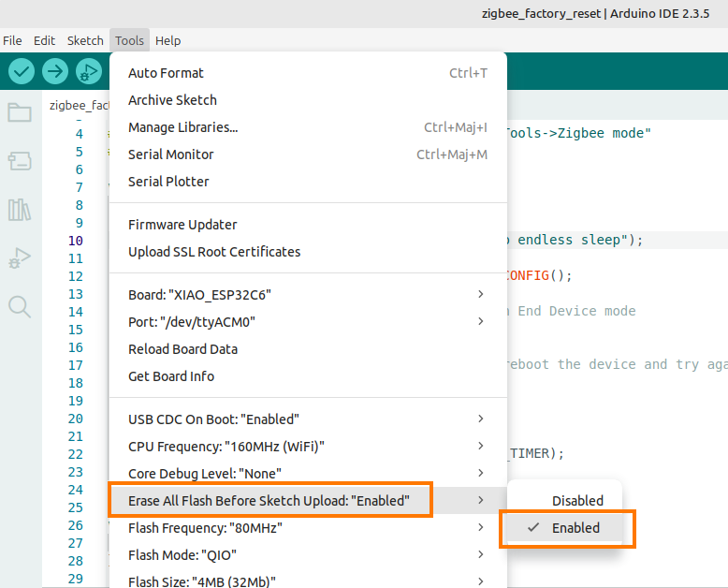Start debugging with the debug play icon

88,71
